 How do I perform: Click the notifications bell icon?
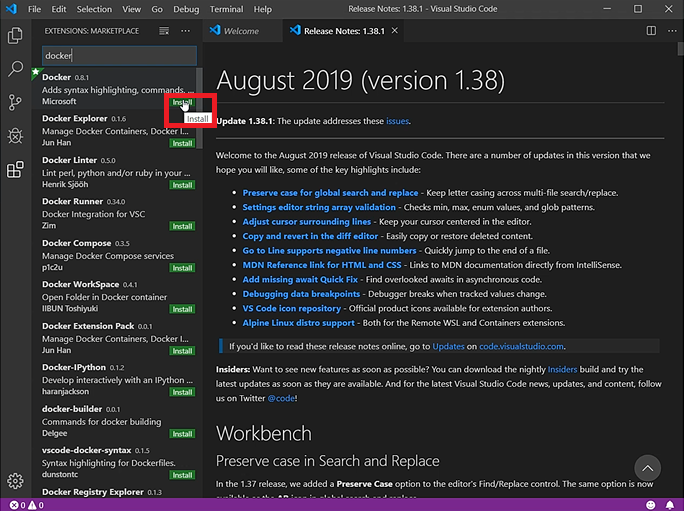670,505
